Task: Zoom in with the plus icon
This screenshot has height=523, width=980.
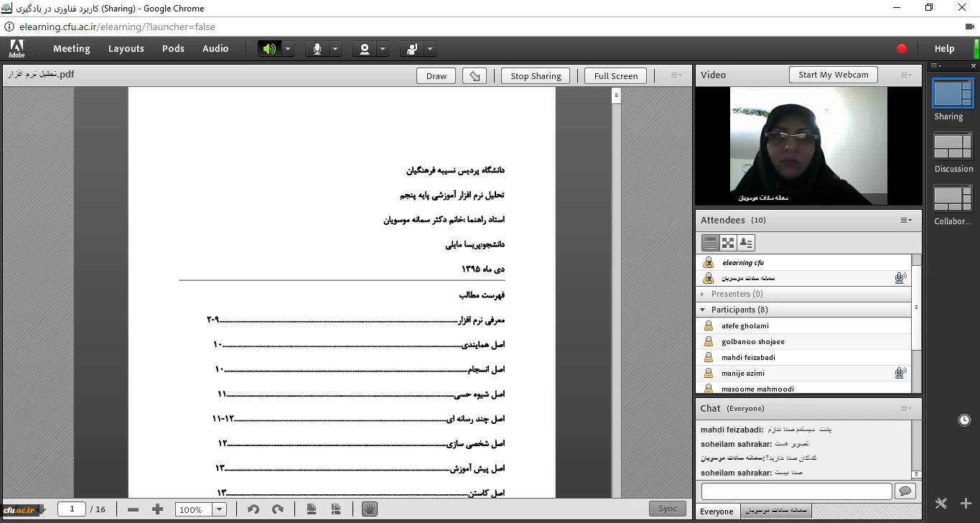Action: [158, 509]
